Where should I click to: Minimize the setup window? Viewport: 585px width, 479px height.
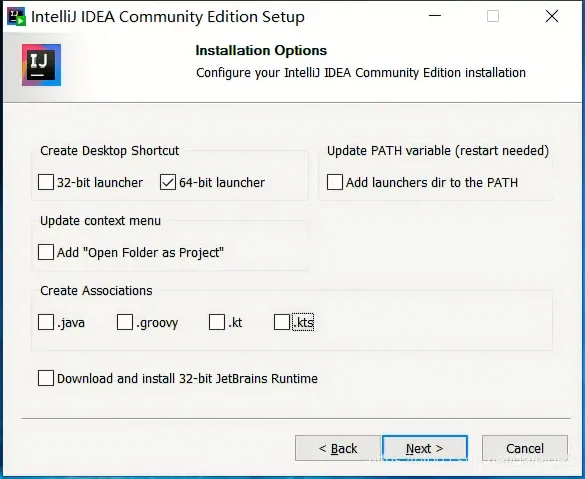(435, 16)
